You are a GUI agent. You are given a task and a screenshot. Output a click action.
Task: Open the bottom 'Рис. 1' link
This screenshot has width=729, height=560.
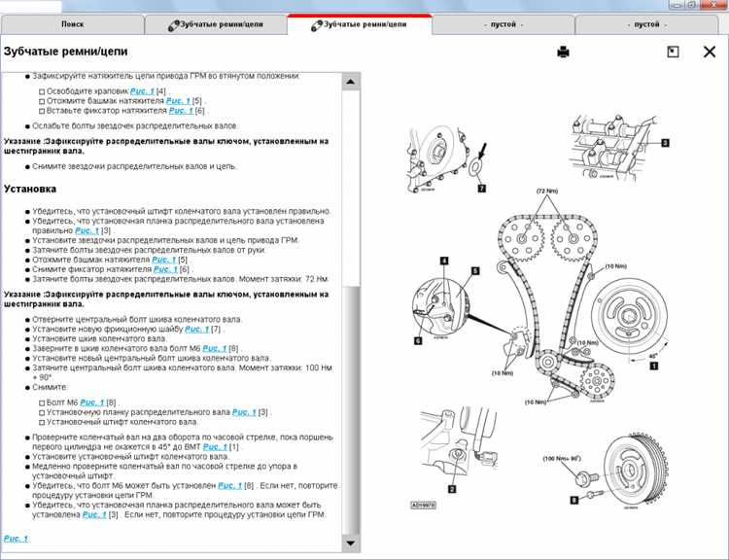pos(16,539)
